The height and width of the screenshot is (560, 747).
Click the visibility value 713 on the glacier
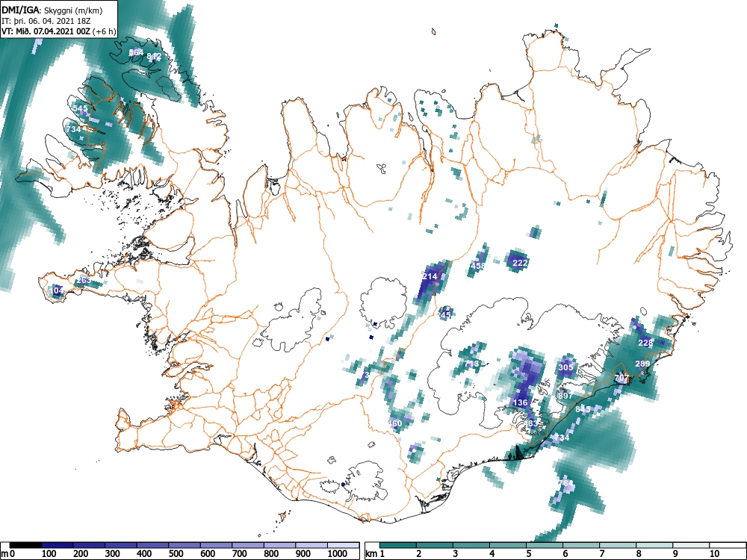click(x=471, y=364)
